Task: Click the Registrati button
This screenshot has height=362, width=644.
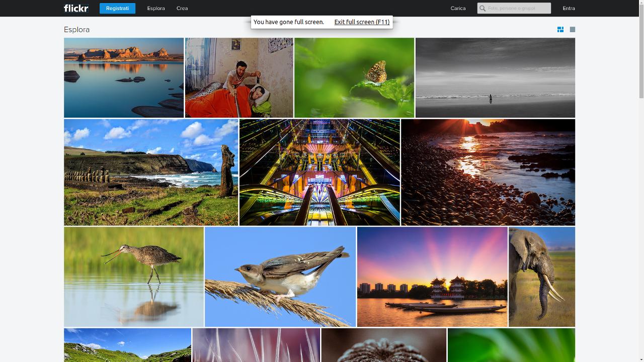Action: (x=117, y=8)
